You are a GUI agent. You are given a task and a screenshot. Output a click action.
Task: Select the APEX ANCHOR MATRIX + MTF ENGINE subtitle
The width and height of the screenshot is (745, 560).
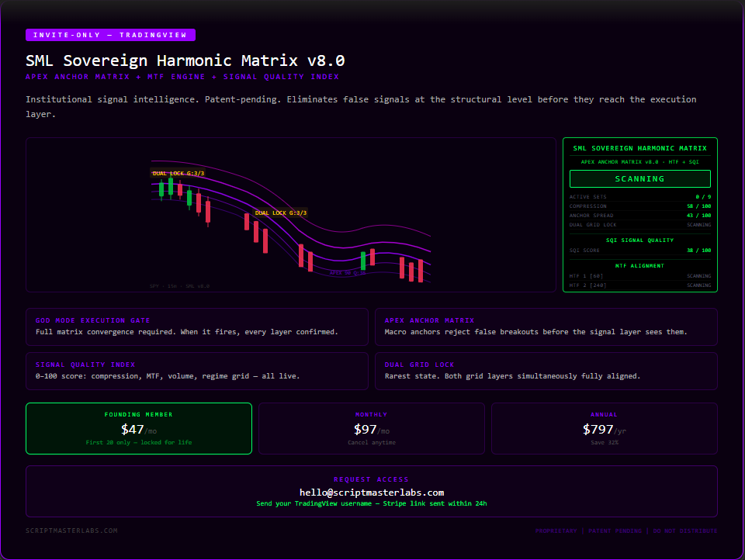(x=182, y=77)
